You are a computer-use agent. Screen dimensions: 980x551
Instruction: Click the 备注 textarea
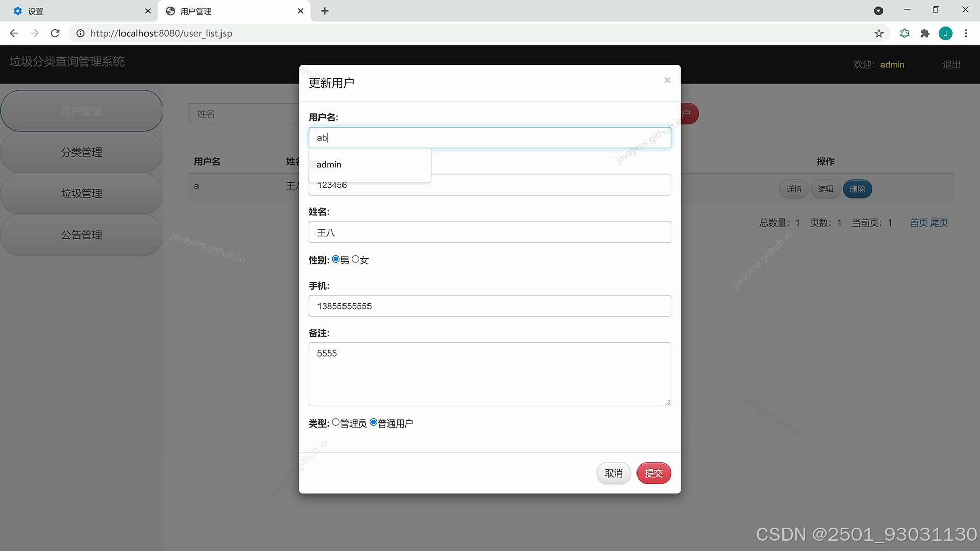point(490,374)
